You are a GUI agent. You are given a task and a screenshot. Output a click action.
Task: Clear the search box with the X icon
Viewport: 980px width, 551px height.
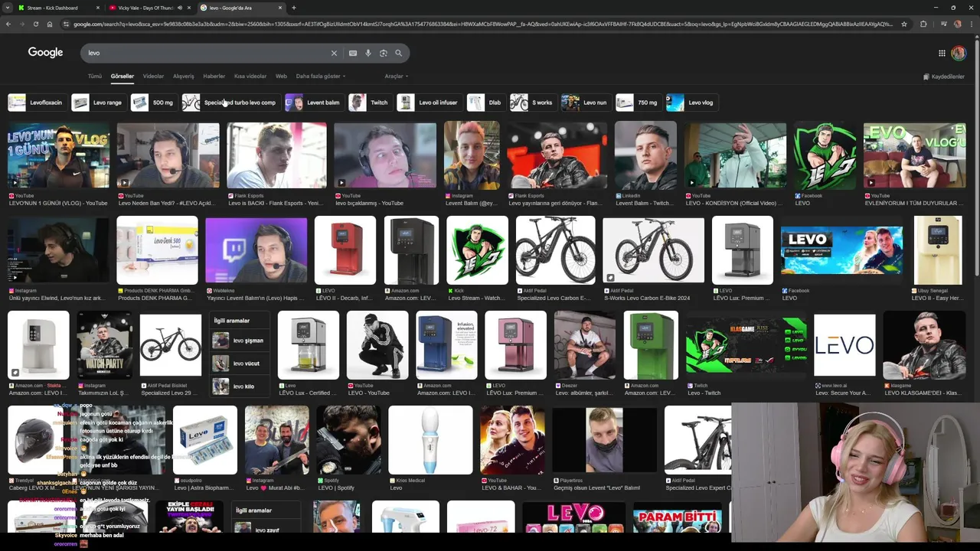tap(334, 53)
